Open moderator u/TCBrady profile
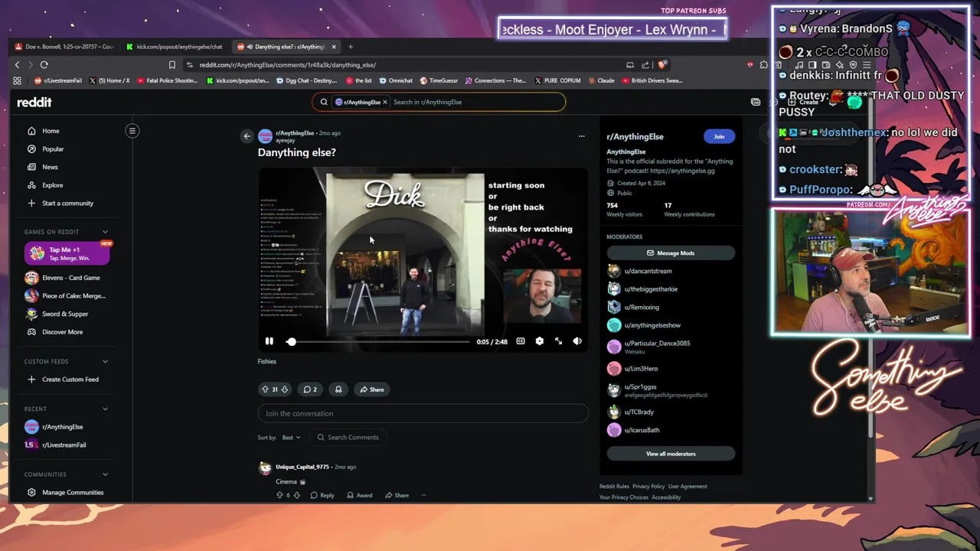Image resolution: width=980 pixels, height=551 pixels. 639,412
